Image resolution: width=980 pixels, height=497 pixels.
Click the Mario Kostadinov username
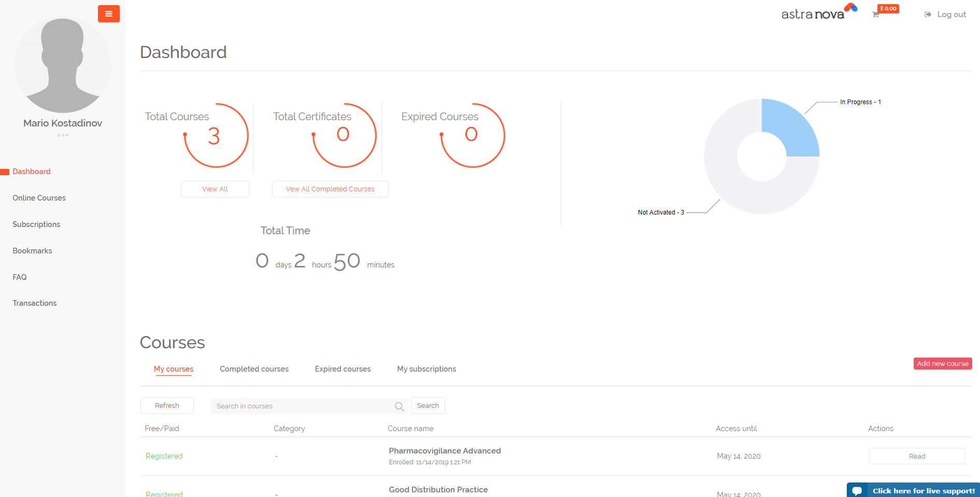coord(63,123)
